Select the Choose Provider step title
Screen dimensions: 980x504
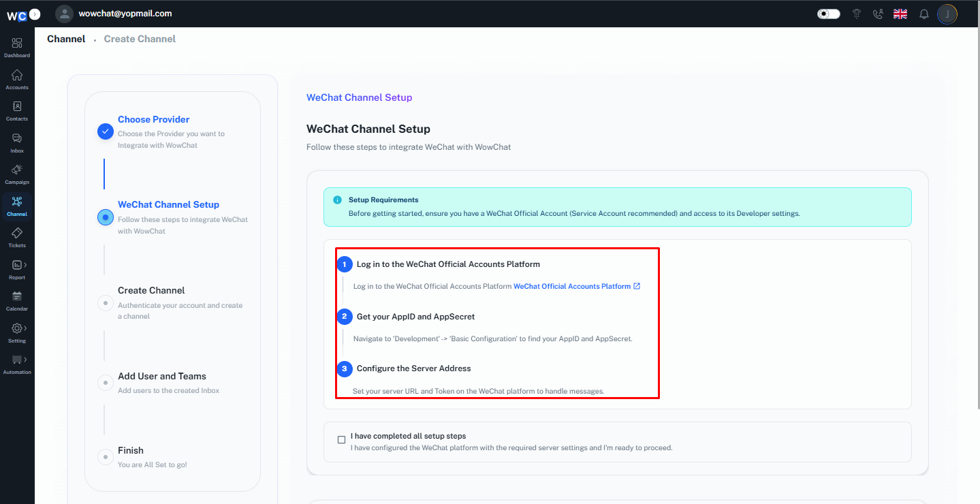[x=154, y=119]
